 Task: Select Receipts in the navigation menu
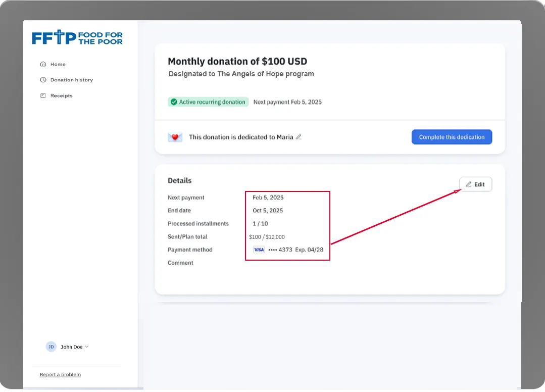(62, 95)
